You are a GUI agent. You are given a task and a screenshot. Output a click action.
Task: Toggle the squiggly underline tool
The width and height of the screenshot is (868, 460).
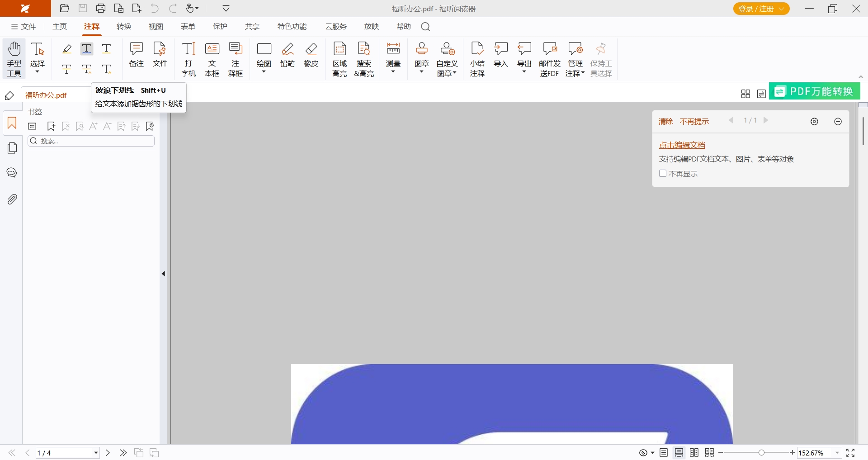click(86, 48)
